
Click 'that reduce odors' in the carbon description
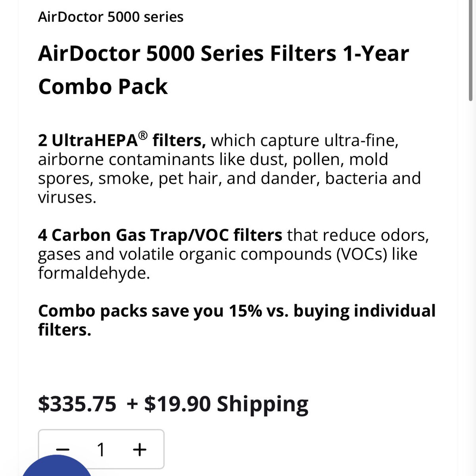pos(358,235)
